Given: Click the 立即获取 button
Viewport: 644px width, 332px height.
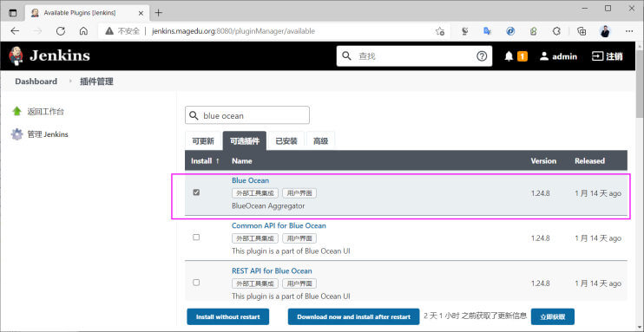Looking at the screenshot, I should click(x=552, y=316).
